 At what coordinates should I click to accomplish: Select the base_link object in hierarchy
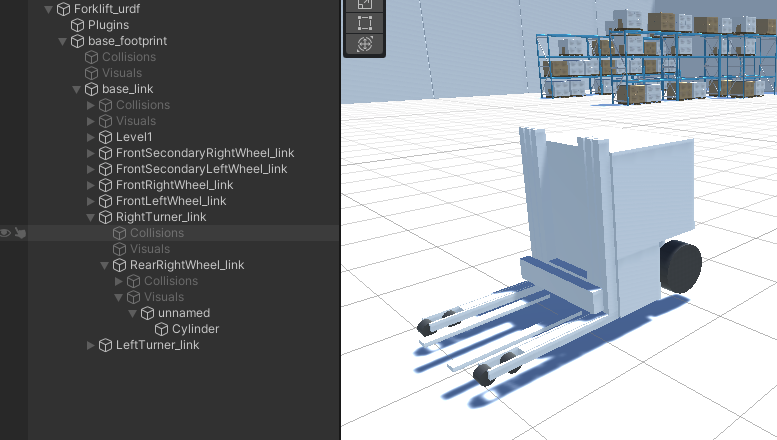coord(127,89)
